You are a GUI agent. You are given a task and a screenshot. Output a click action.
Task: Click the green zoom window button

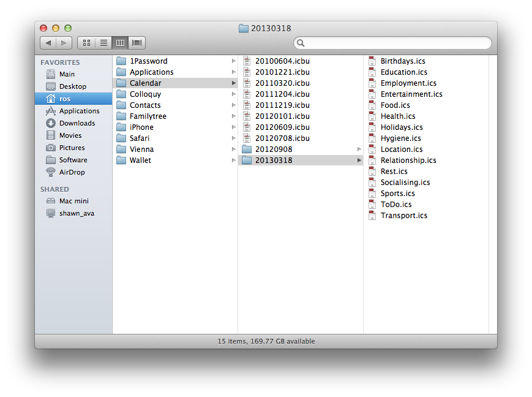coord(68,28)
